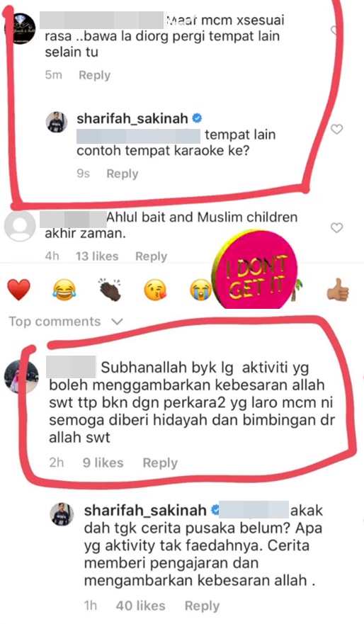Like the "Ahlul bait and Muslim children" comment
Image resolution: width=364 pixels, height=624 pixels.
[x=337, y=227]
